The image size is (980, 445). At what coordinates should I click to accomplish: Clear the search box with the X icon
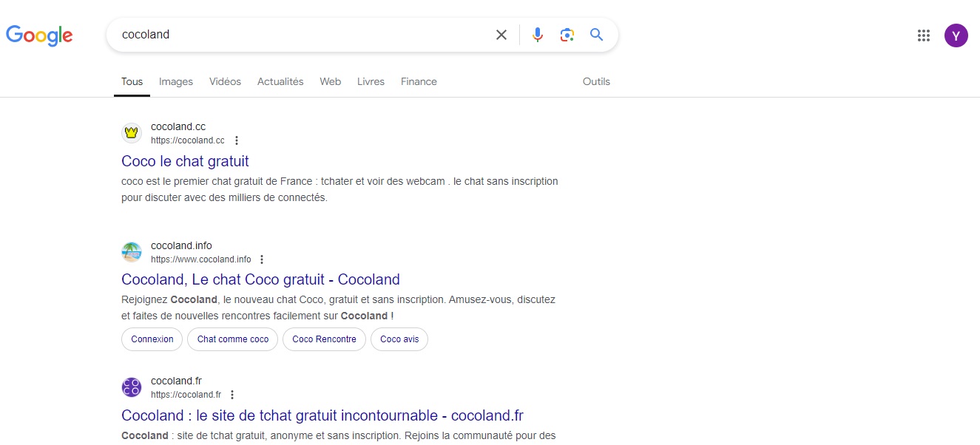pos(501,35)
